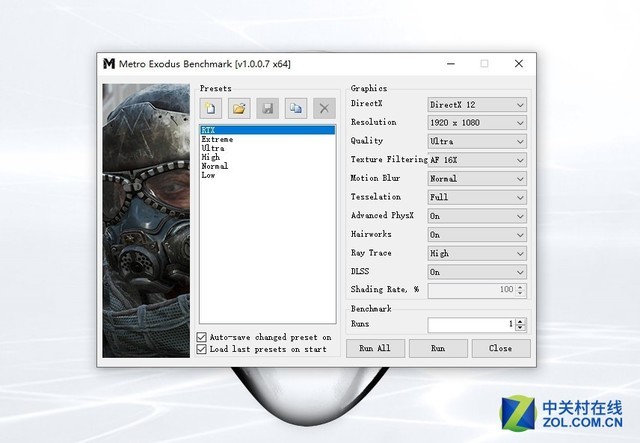The width and height of the screenshot is (640, 443).
Task: Open the DirectX dropdown
Action: point(477,105)
